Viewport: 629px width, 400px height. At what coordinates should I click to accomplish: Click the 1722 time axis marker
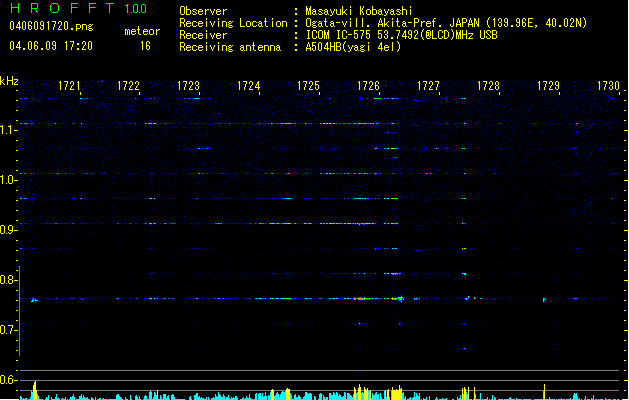tap(128, 86)
